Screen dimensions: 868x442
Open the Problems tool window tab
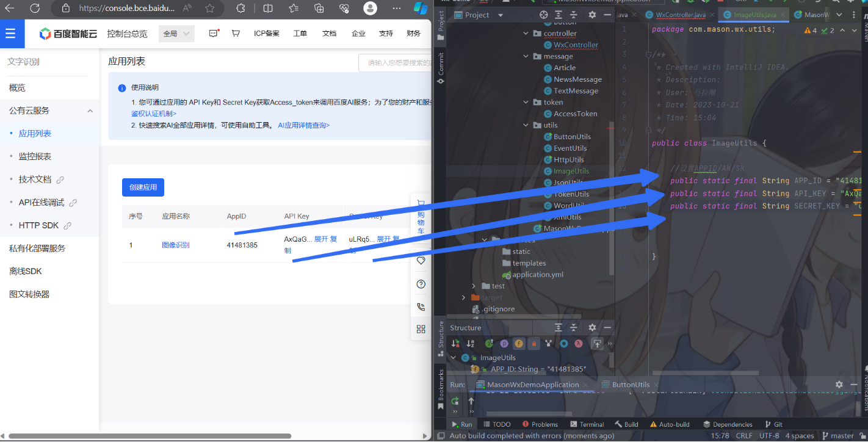click(x=540, y=424)
